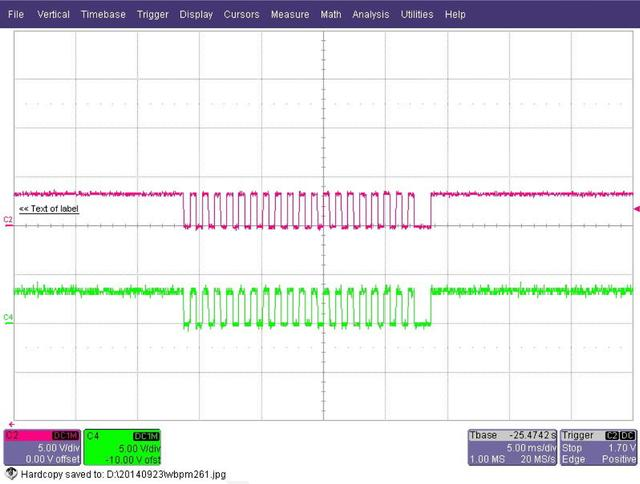Open the Measure menu
The width and height of the screenshot is (640, 484).
click(x=290, y=15)
